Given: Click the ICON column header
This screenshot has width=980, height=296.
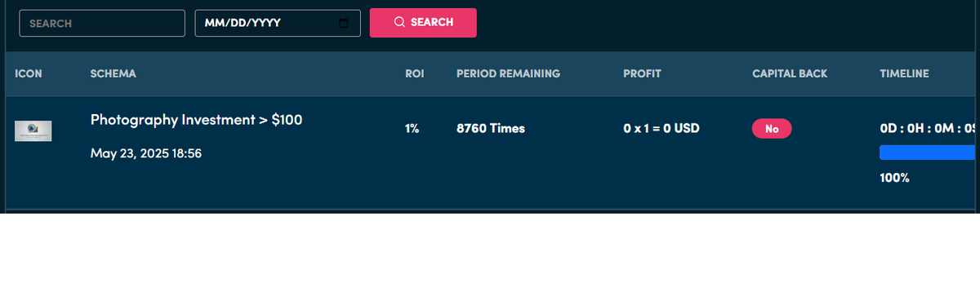Looking at the screenshot, I should pyautogui.click(x=29, y=73).
